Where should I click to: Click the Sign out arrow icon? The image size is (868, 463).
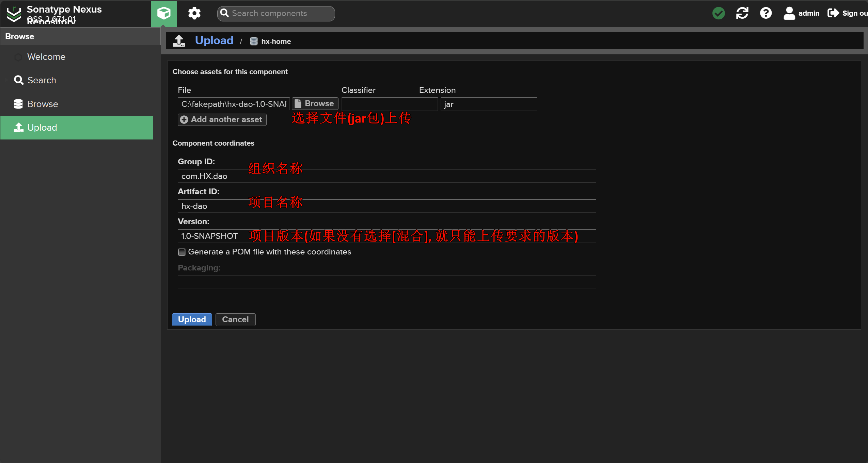coord(833,13)
